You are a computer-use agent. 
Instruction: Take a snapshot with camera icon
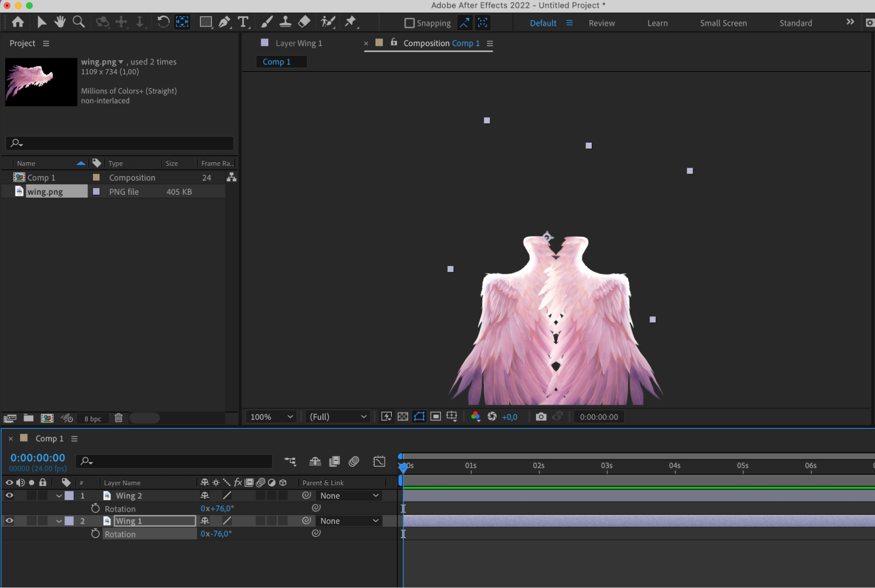tap(541, 416)
